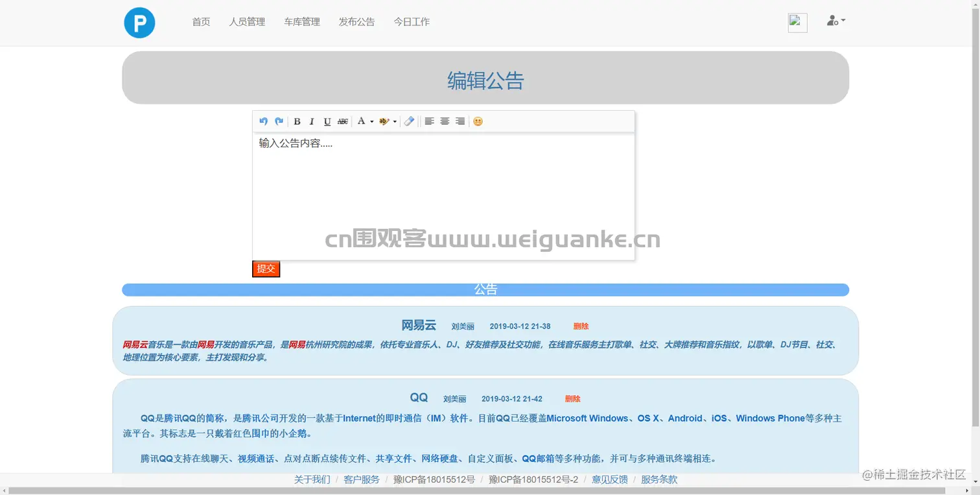
Task: Delete the 网易云 announcement
Action: coord(581,326)
